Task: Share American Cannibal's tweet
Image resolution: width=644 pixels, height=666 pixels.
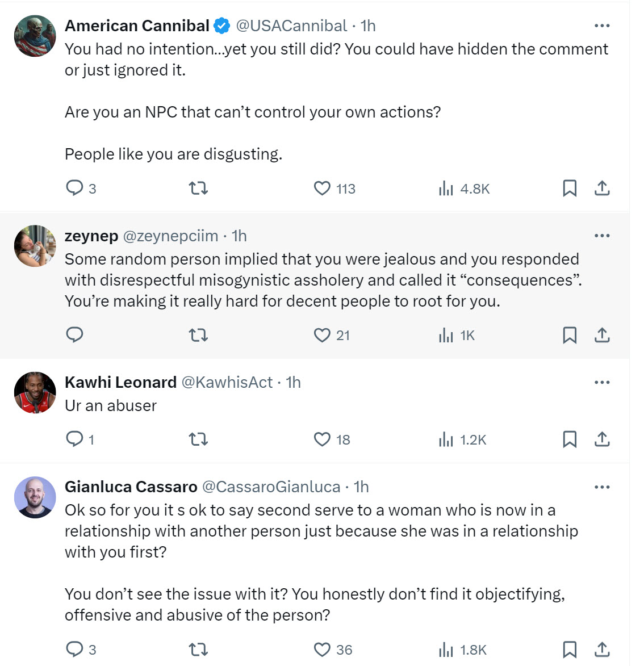Action: click(604, 188)
